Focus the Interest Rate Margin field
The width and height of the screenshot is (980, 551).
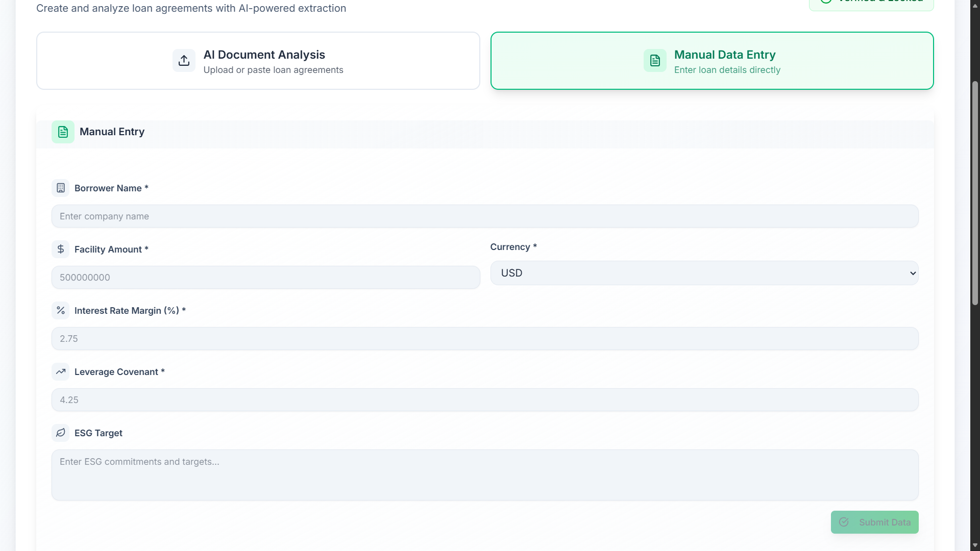pyautogui.click(x=485, y=339)
